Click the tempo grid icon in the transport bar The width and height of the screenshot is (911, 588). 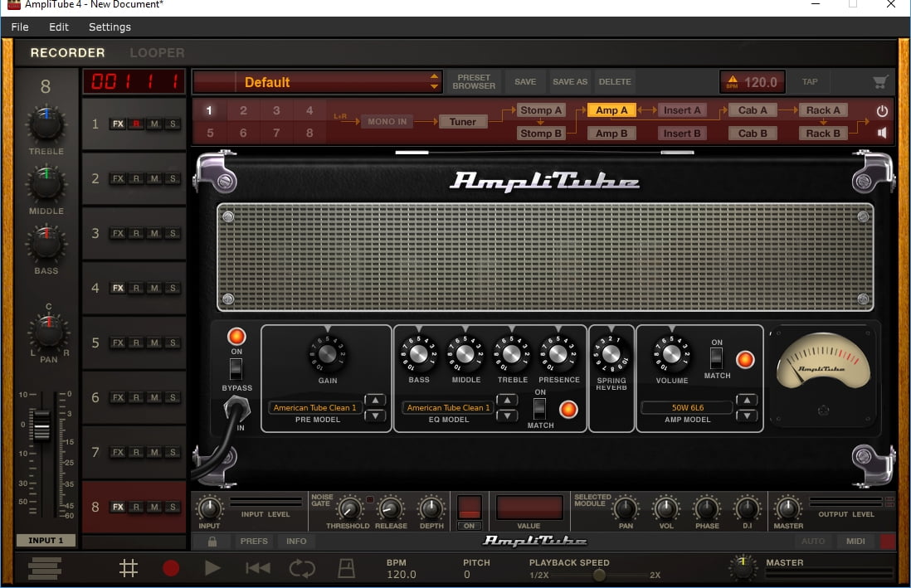(129, 567)
